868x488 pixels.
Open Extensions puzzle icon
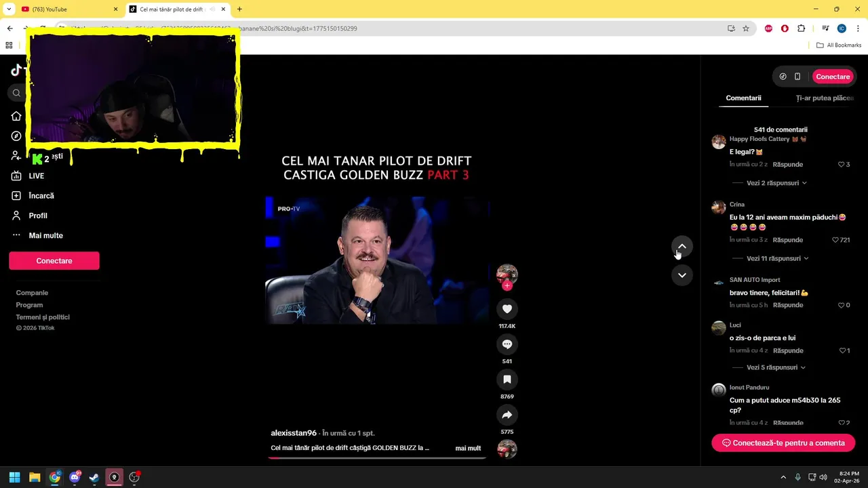coord(801,28)
